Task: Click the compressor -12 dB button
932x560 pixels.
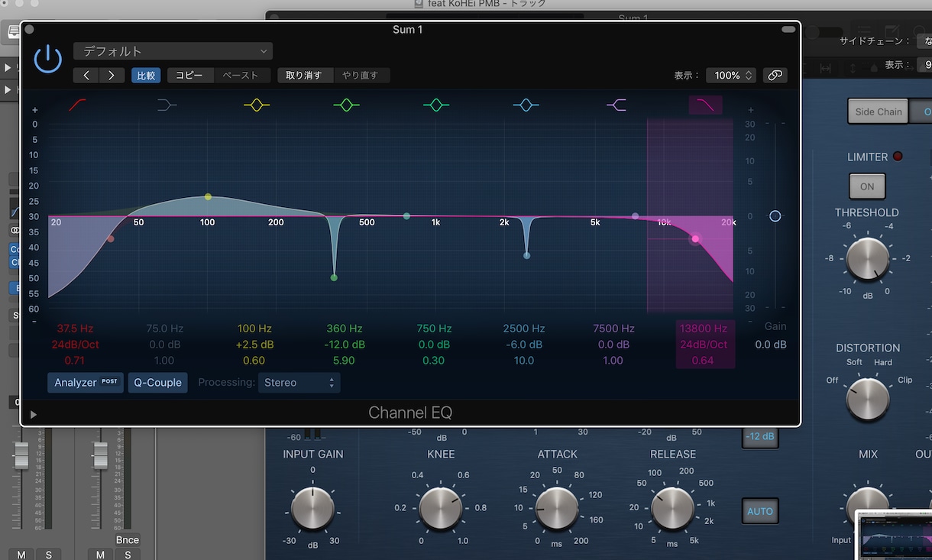Action: (x=760, y=436)
